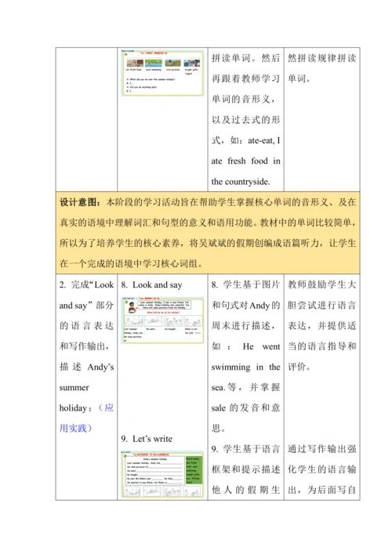Click the text "2. 完成“Look"
392x554 pixels.
pyautogui.click(x=86, y=284)
